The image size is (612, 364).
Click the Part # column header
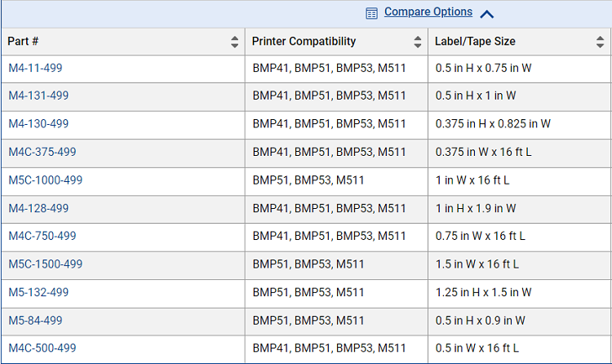[x=123, y=42]
